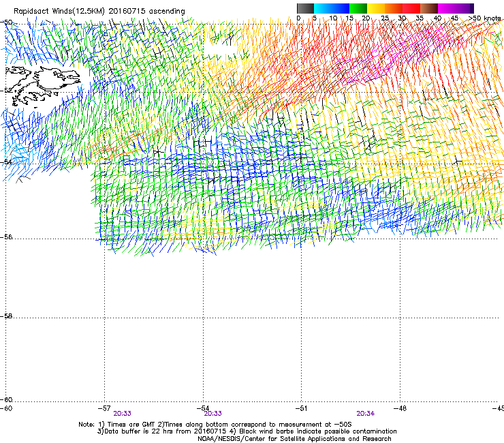
Task: Click the Falkland Islands coastline outline
Action: tap(42, 86)
